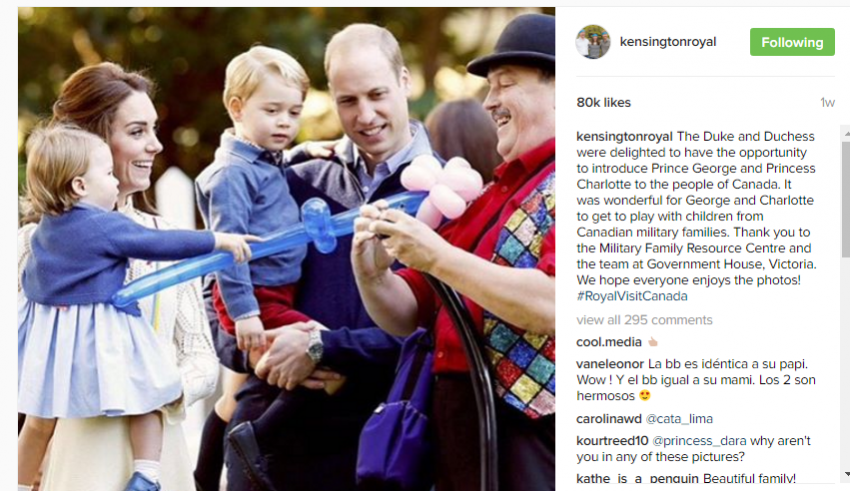Open commenter carolinawd's profile
The image size is (850, 491).
tap(609, 418)
